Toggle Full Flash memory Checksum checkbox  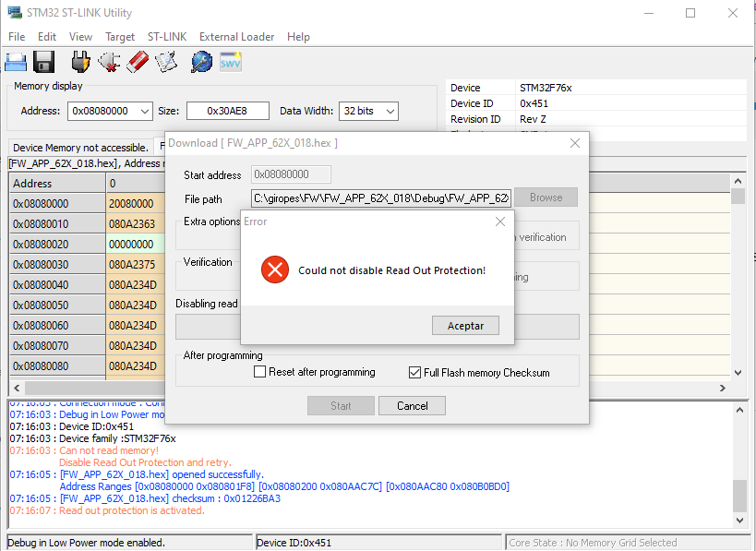pyautogui.click(x=414, y=372)
